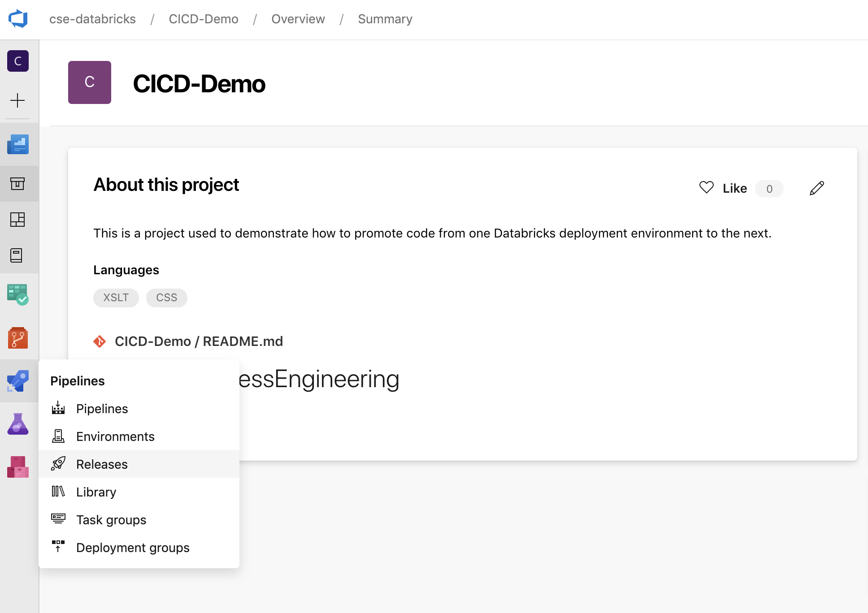This screenshot has width=868, height=613.
Task: Open CICD-Demo README.md link
Action: (x=199, y=341)
